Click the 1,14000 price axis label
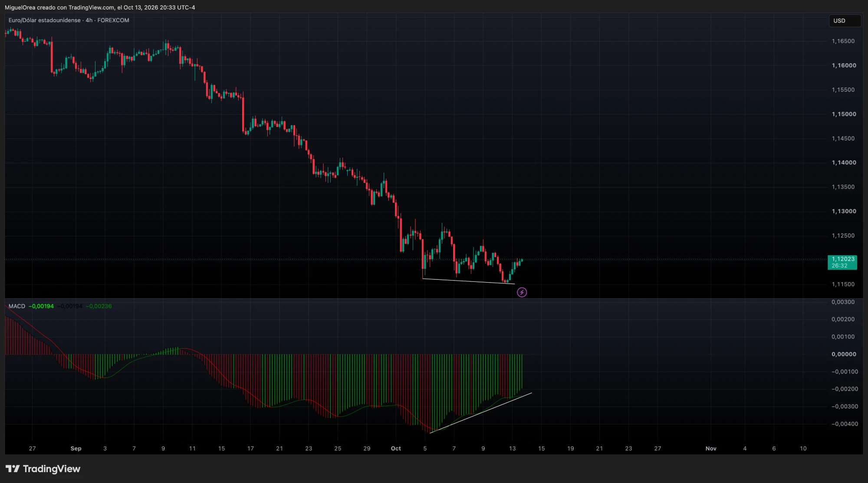This screenshot has height=483, width=868. coord(844,163)
